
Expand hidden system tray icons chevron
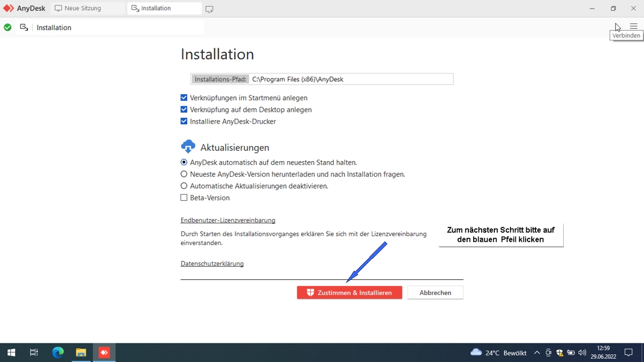(537, 352)
